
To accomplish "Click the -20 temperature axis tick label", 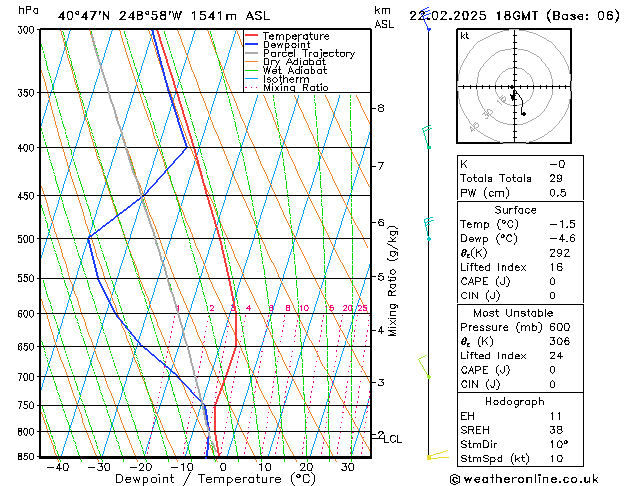I will point(141,467).
